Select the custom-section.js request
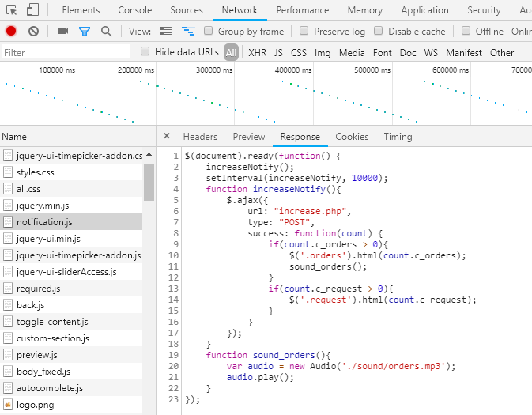This screenshot has width=532, height=415. point(71,338)
